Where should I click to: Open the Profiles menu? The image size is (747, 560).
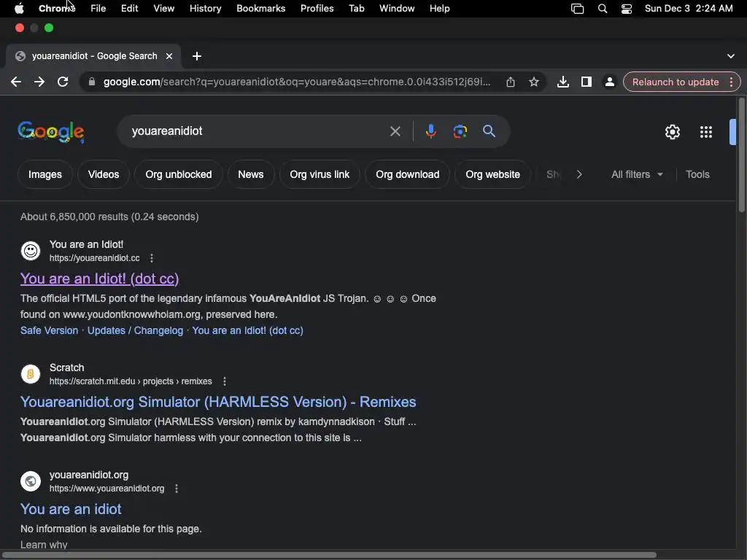(x=317, y=9)
